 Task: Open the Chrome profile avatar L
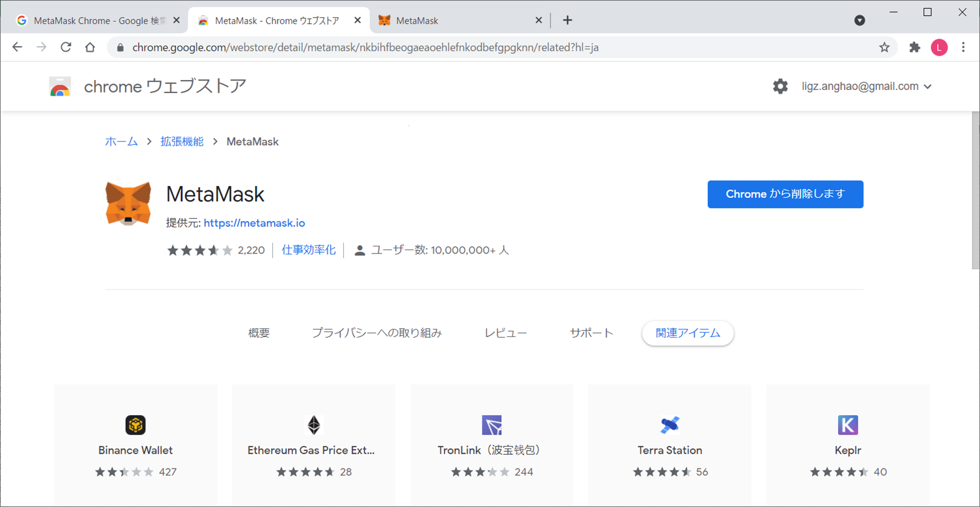(939, 47)
